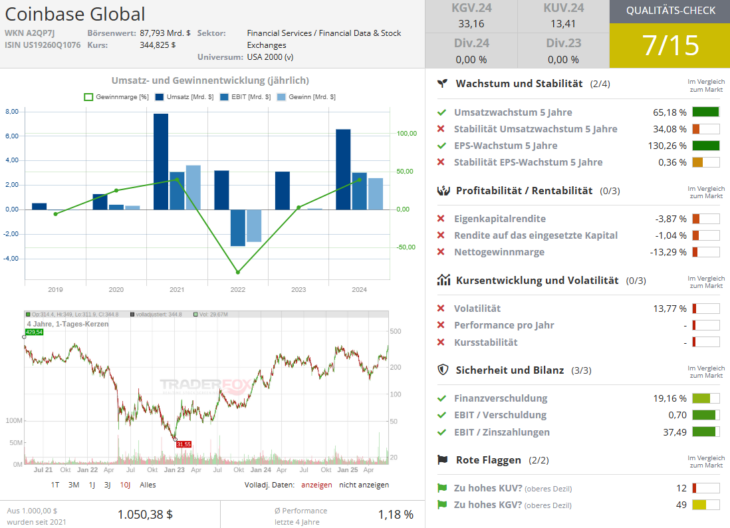Click red cross beside Volatilität
The image size is (730, 528).
[x=441, y=308]
